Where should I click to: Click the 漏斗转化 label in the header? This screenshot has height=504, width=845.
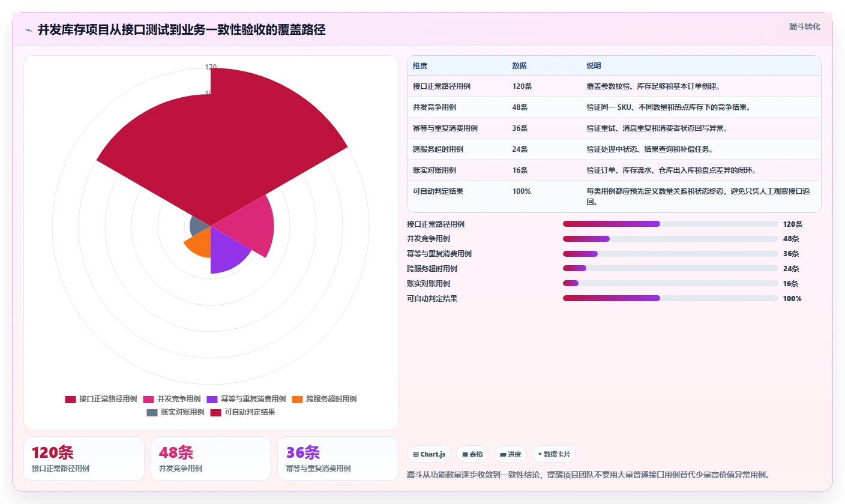point(804,26)
